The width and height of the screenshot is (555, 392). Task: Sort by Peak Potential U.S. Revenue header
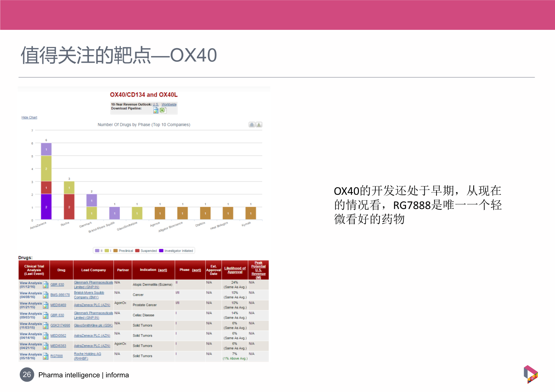tap(259, 270)
